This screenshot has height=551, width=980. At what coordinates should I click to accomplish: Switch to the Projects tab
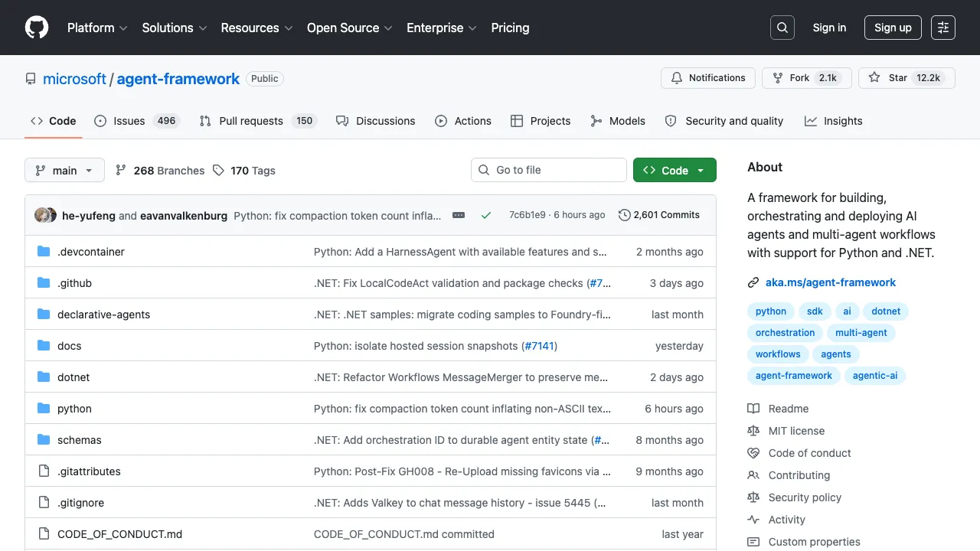click(x=541, y=121)
